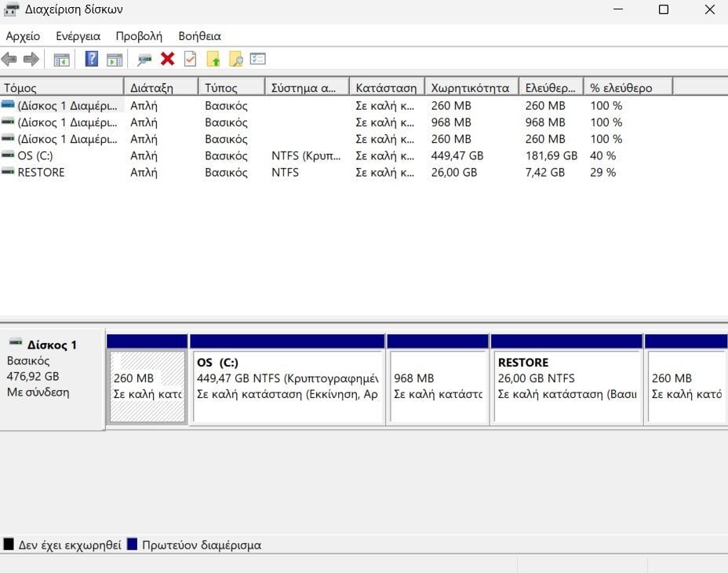Click the 181,69 GB free space cell
This screenshot has width=728, height=573.
(x=551, y=155)
